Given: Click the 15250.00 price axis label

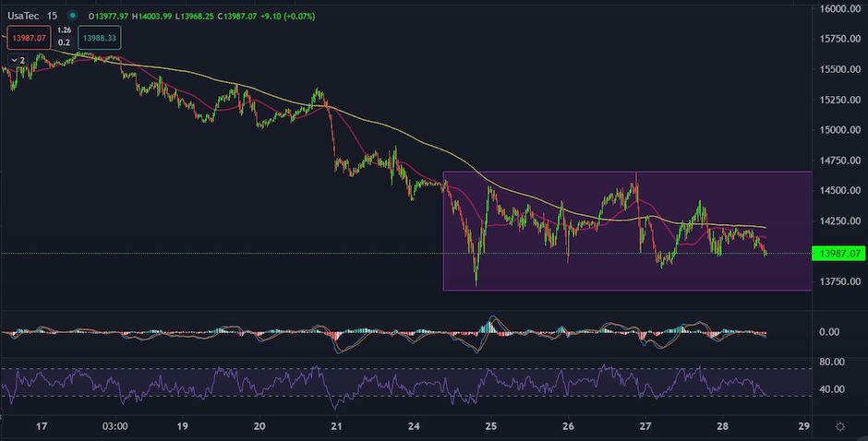Looking at the screenshot, I should click(x=840, y=100).
